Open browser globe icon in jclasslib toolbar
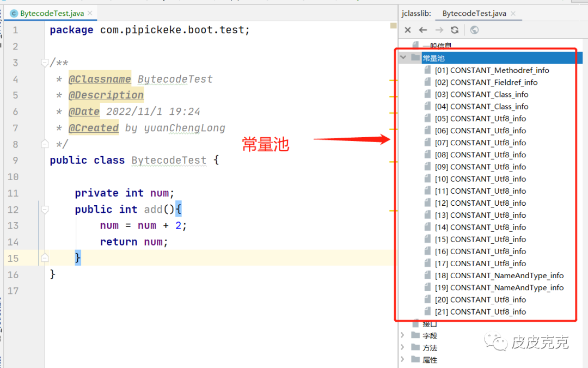 pyautogui.click(x=474, y=30)
